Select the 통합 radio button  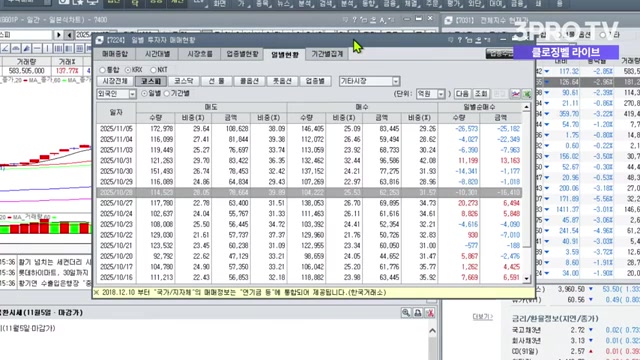(x=102, y=70)
